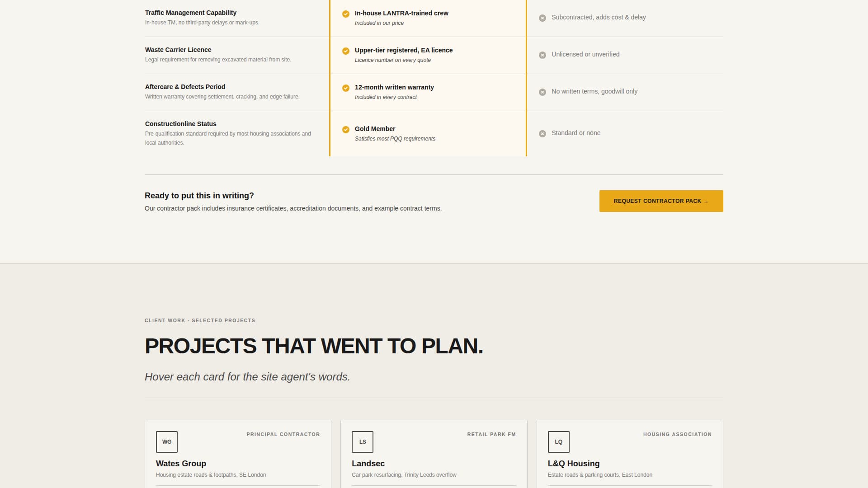Click the Included in our price note
Image resolution: width=868 pixels, height=488 pixels.
(x=379, y=23)
